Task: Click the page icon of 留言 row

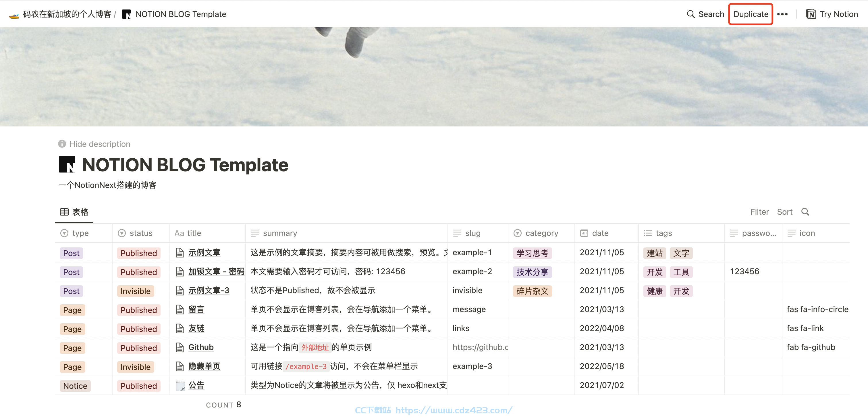Action: tap(180, 310)
